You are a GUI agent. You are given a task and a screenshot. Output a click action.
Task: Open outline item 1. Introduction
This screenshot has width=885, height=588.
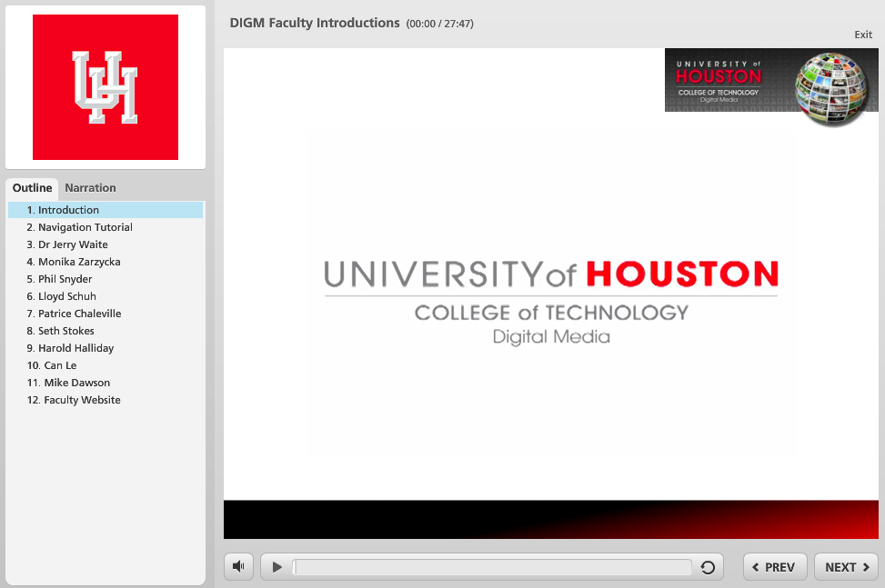[x=106, y=210]
